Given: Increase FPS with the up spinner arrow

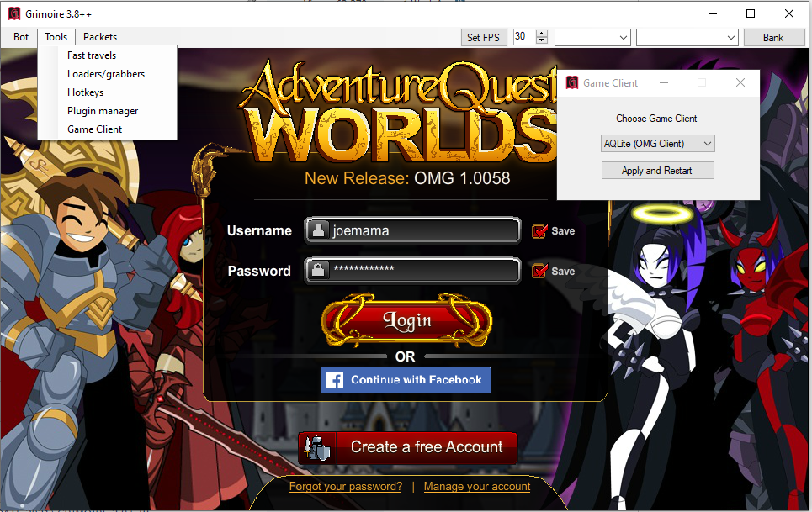Looking at the screenshot, I should tap(542, 34).
